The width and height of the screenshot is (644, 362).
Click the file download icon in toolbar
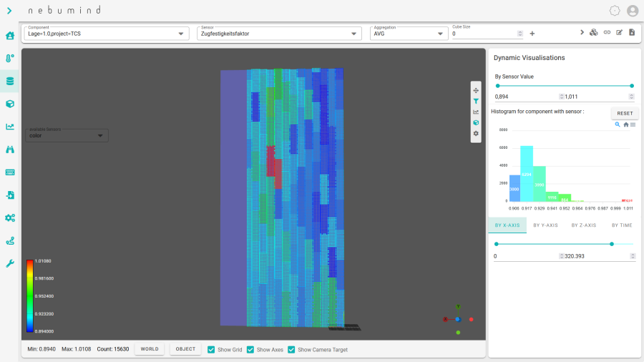(632, 32)
